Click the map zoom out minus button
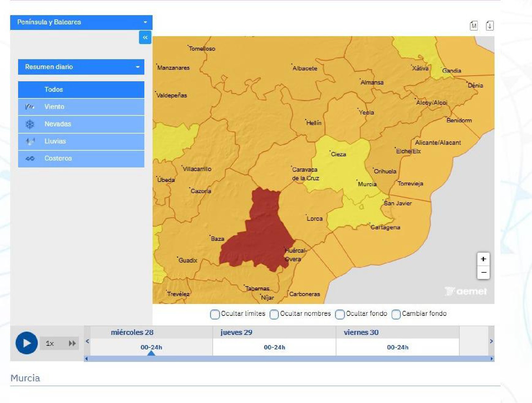 click(x=483, y=273)
